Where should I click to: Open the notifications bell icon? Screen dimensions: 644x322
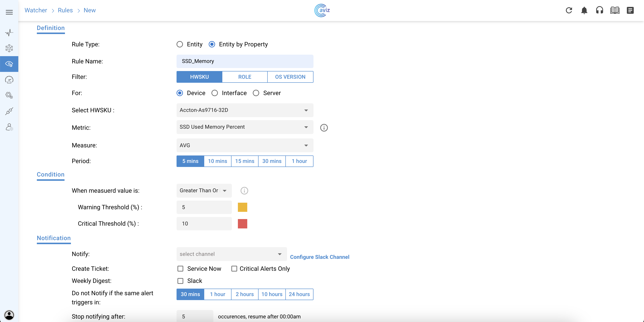pyautogui.click(x=584, y=10)
